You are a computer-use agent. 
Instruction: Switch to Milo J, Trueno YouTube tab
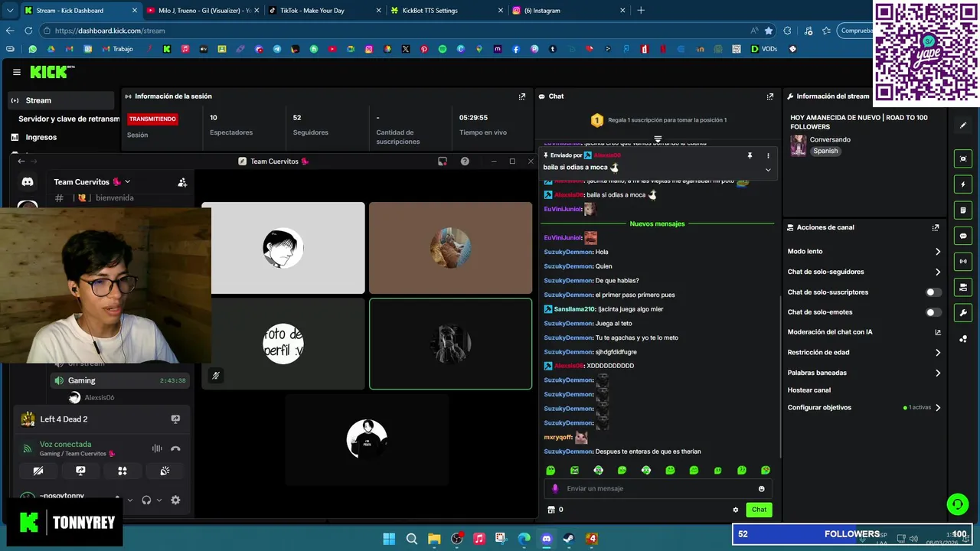(x=203, y=11)
